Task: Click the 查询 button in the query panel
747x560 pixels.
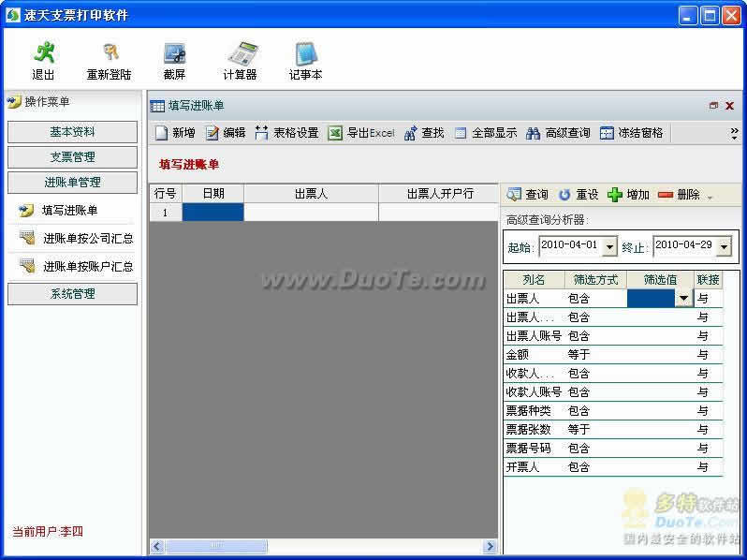Action: click(528, 195)
